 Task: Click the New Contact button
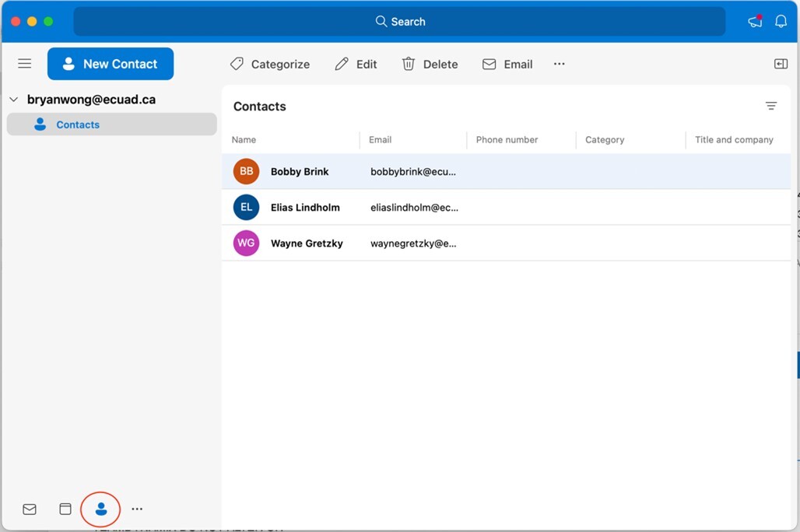(111, 64)
